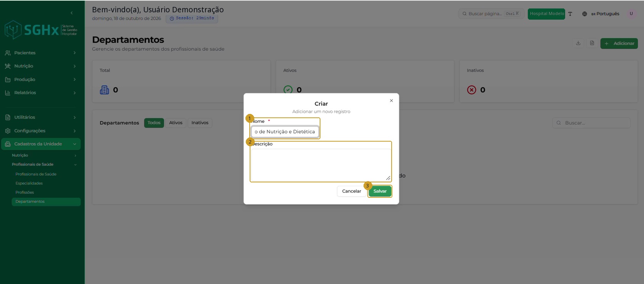Viewport: 644px width, 284px height.
Task: Click the Buscar departments search field
Action: [591, 123]
